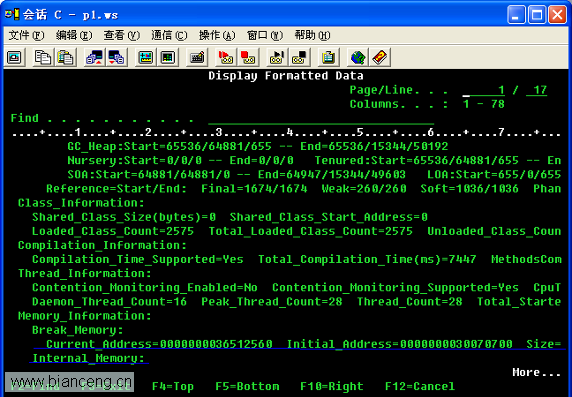This screenshot has height=397, width=572.
Task: Click Contention_Monitoring_Enabled=No text
Action: click(x=145, y=288)
